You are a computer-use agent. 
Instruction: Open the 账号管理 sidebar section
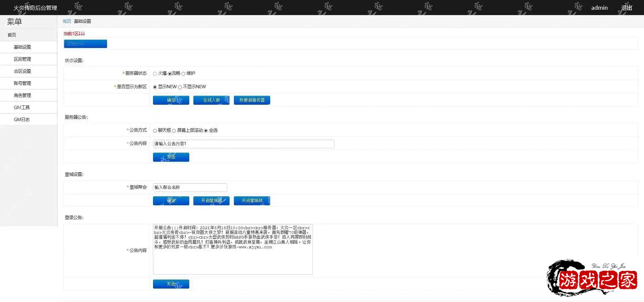[x=23, y=83]
